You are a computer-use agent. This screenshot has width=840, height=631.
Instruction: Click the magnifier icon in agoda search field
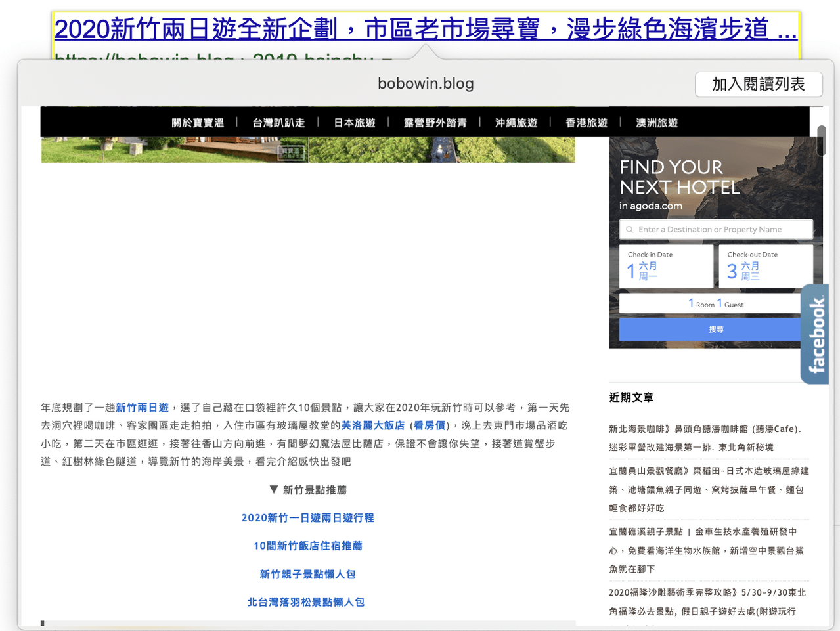point(629,230)
